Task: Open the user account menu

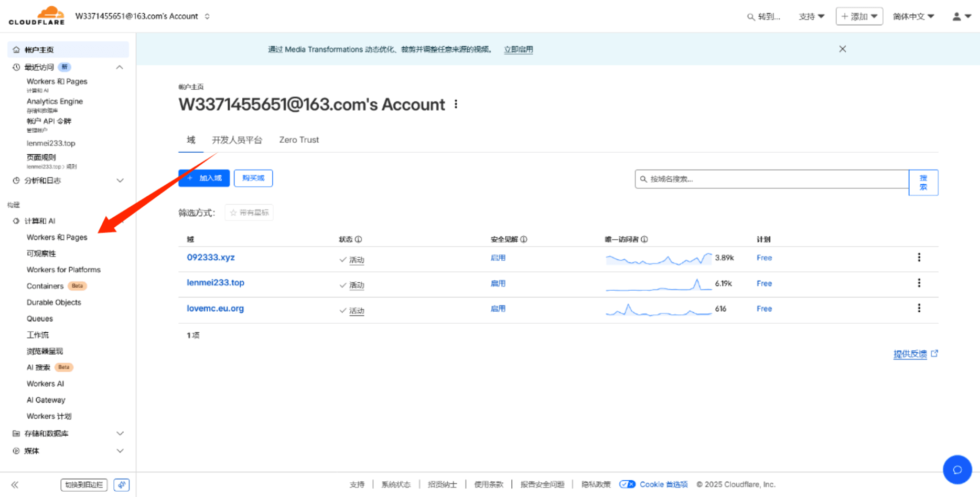Action: tap(959, 16)
